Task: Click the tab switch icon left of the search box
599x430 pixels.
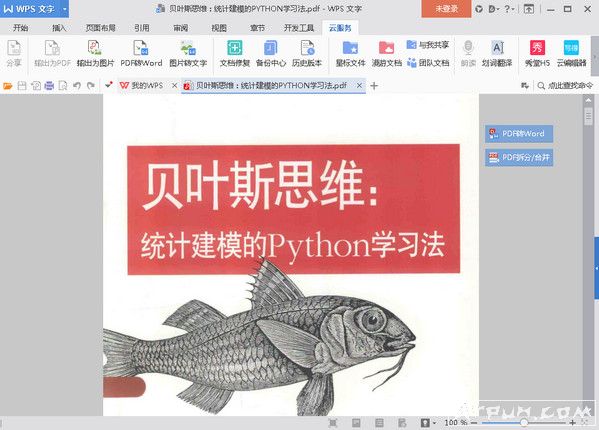Action: (525, 86)
